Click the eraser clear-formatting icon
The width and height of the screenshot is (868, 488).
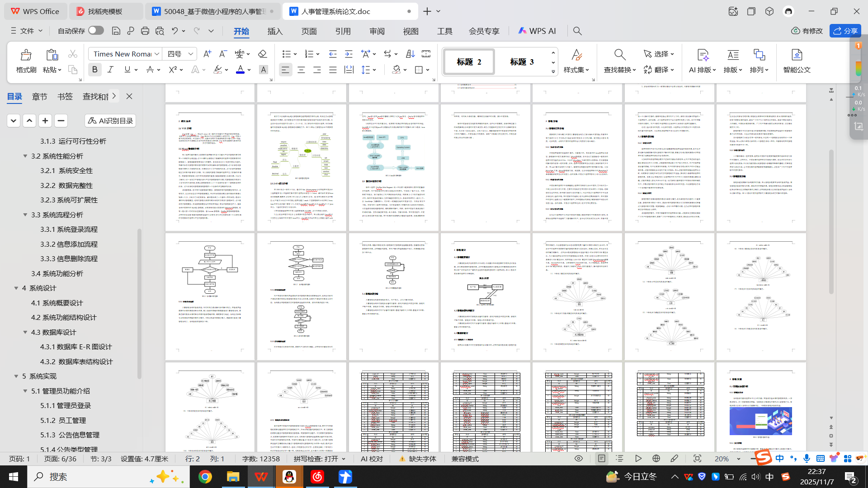click(x=262, y=54)
